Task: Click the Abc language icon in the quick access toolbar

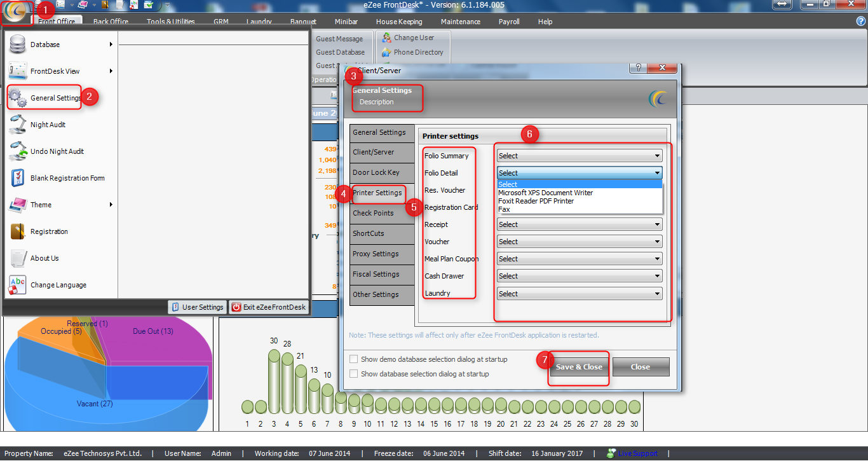Action: [x=133, y=4]
